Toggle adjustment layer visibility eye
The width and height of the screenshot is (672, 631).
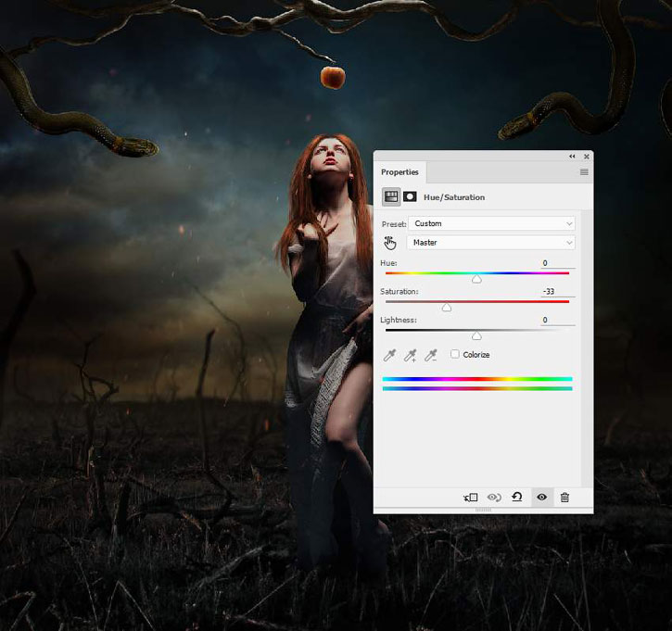click(x=541, y=497)
